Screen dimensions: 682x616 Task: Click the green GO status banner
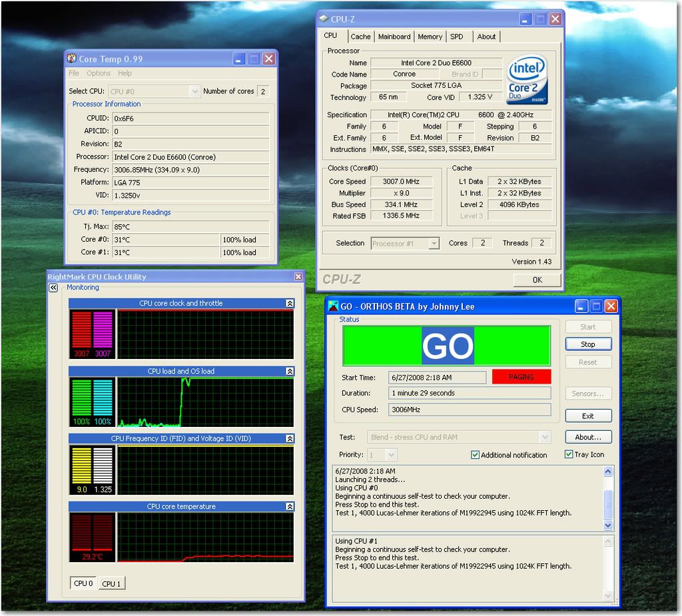pyautogui.click(x=447, y=346)
